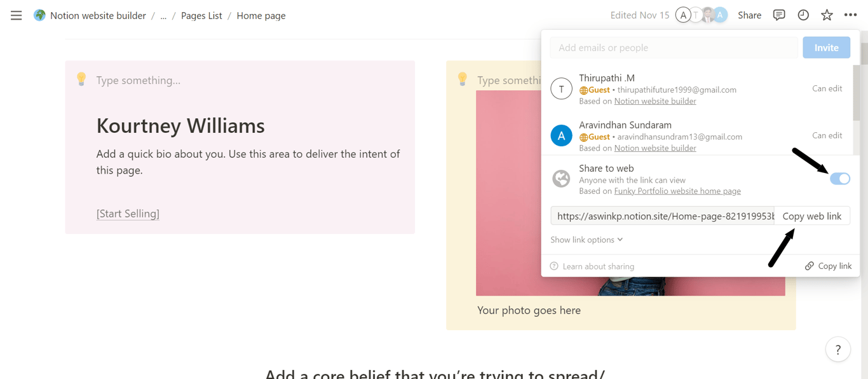The image size is (868, 379).
Task: Open Notion website builder link under Aravindhan
Action: (x=655, y=148)
